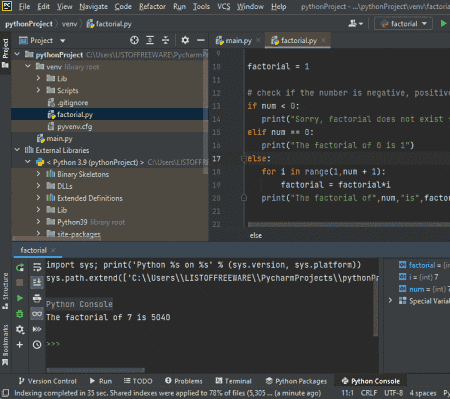
Task: Toggle show variables glasses icon
Action: [37, 314]
